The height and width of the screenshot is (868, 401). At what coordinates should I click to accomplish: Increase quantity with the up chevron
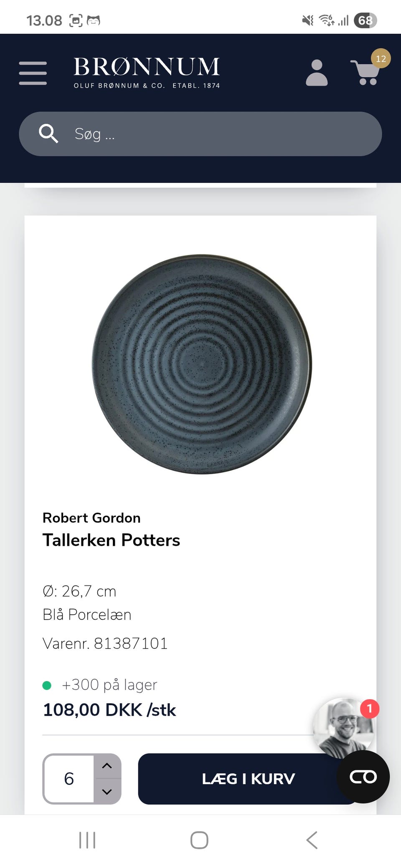(x=107, y=766)
